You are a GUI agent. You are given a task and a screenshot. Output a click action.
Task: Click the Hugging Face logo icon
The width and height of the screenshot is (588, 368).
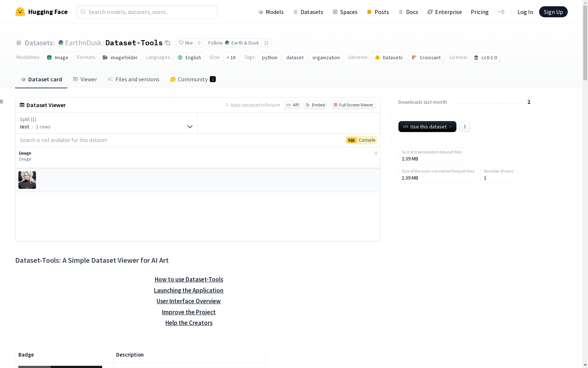[20, 12]
